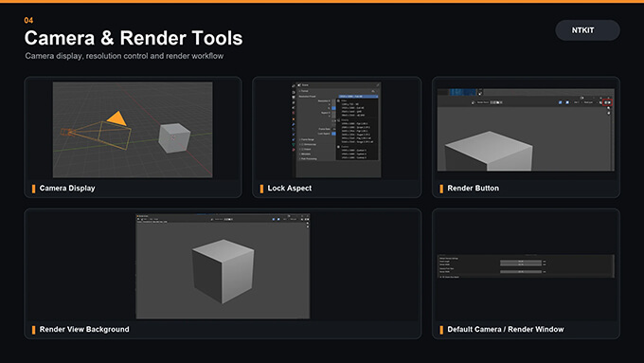The height and width of the screenshot is (363, 644).
Task: Select the grey cube in Camera Display viewport
Action: tap(174, 137)
